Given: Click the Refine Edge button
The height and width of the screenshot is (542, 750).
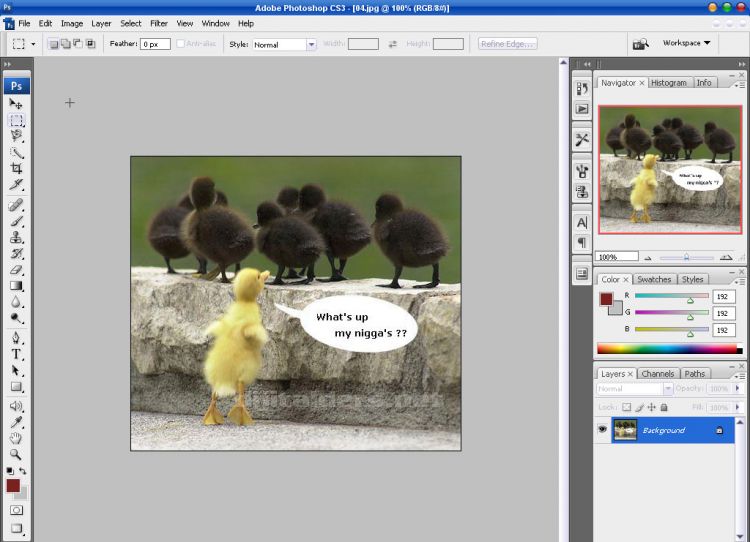Looking at the screenshot, I should (507, 44).
